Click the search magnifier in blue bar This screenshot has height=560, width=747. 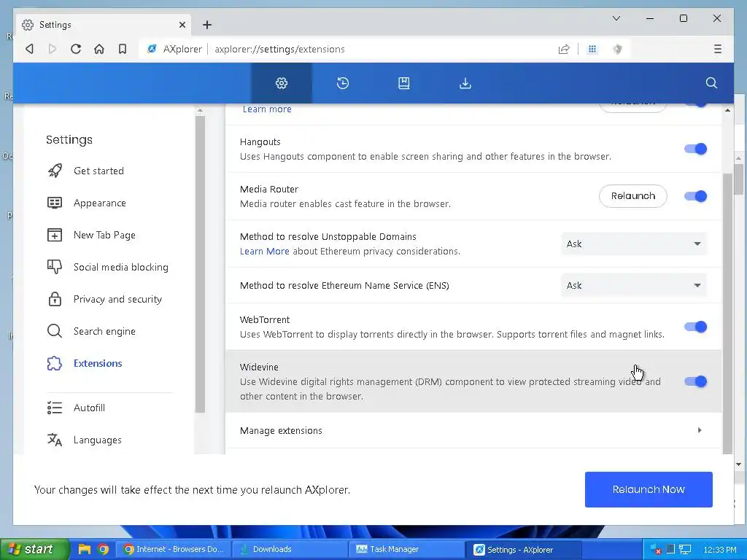711,83
